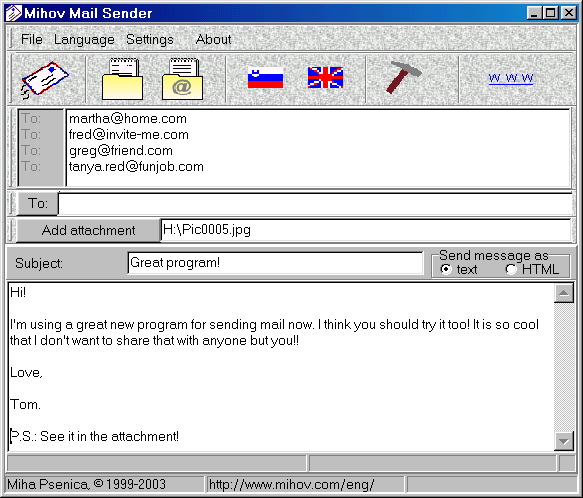Open the File menu

32,39
